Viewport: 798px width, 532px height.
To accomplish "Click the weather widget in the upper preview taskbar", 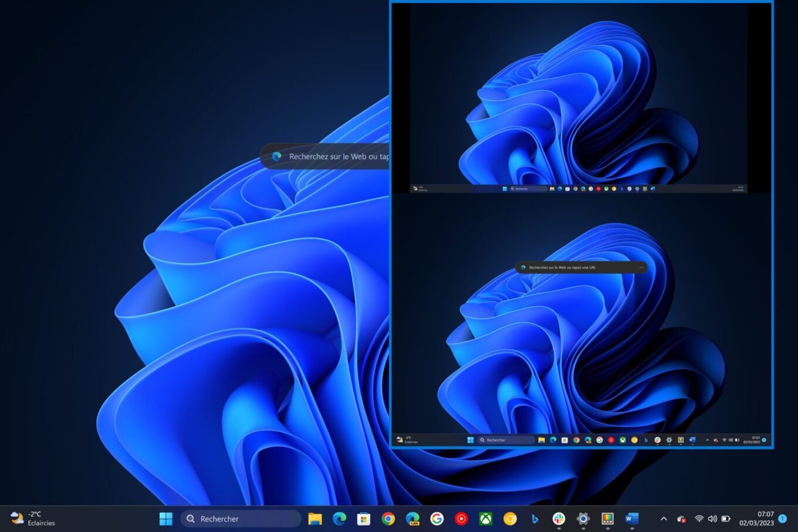I will (421, 189).
